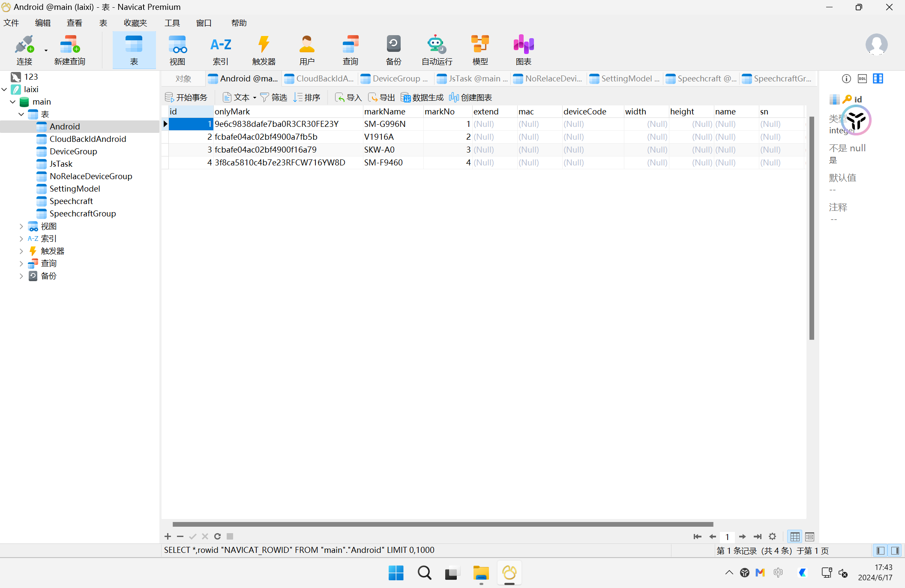
Task: Open the View (查看) menu
Action: (75, 23)
